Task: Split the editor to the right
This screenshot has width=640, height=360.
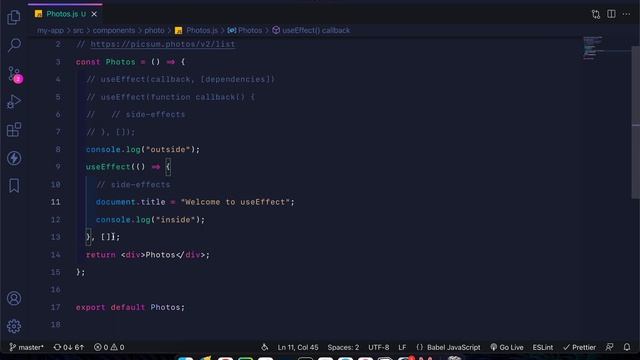Action: tap(611, 14)
